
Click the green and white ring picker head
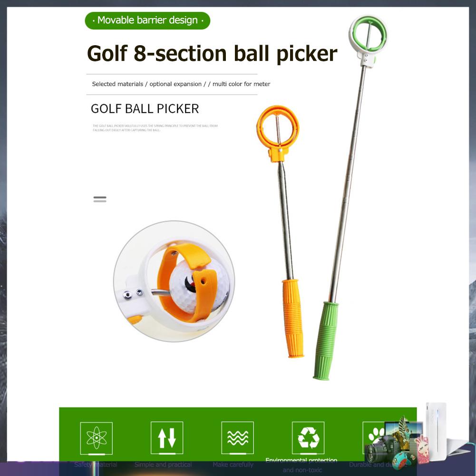tap(368, 40)
